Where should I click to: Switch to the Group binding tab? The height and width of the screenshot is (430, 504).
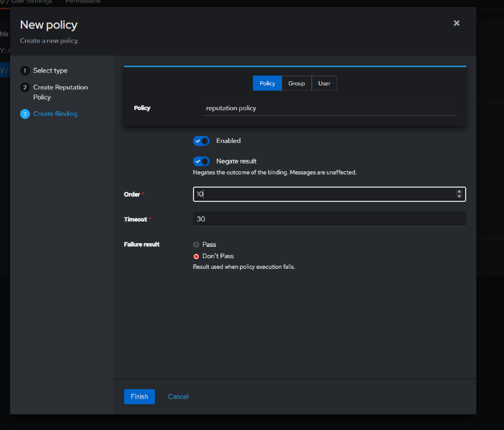pos(296,83)
